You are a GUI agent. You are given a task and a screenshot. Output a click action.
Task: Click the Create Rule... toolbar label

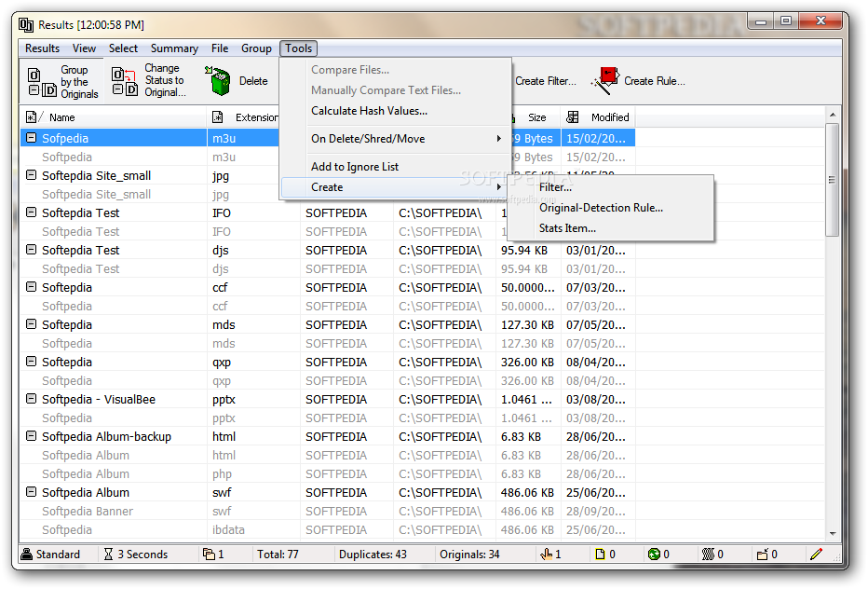(x=655, y=81)
